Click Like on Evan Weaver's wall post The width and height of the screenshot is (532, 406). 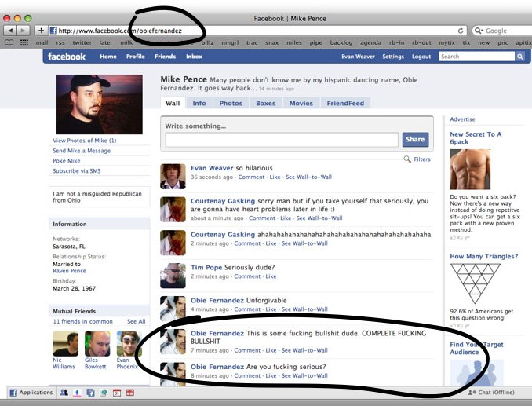pos(275,177)
